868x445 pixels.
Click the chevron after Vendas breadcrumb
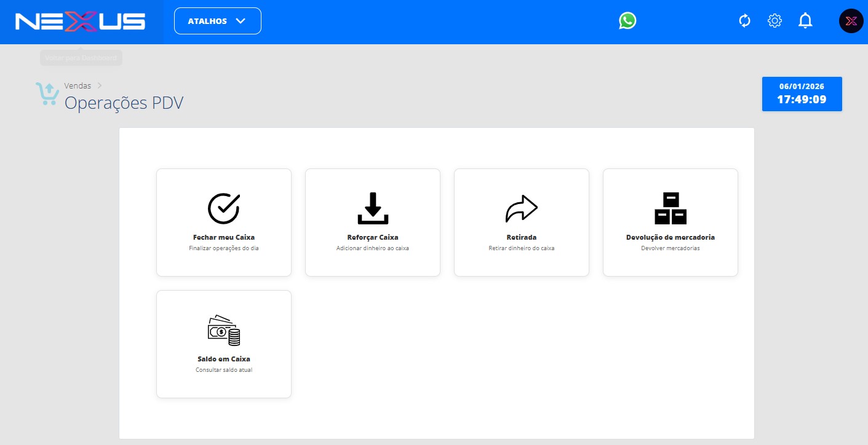[100, 85]
